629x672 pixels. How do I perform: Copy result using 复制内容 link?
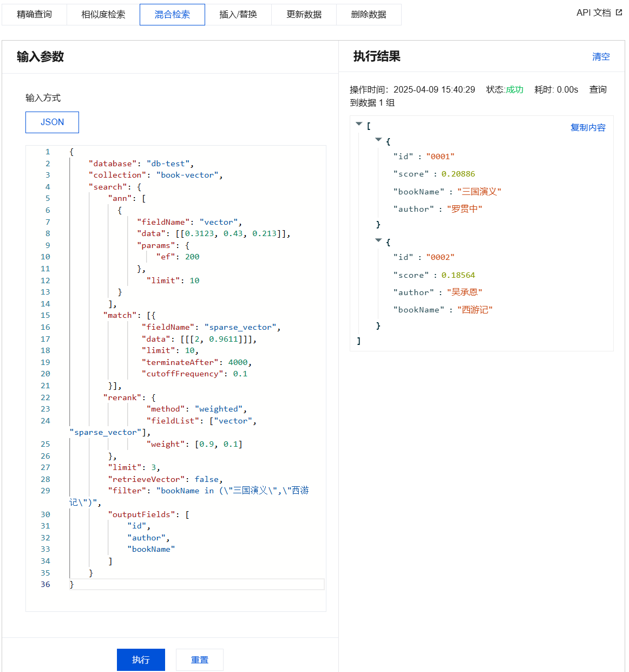(588, 127)
